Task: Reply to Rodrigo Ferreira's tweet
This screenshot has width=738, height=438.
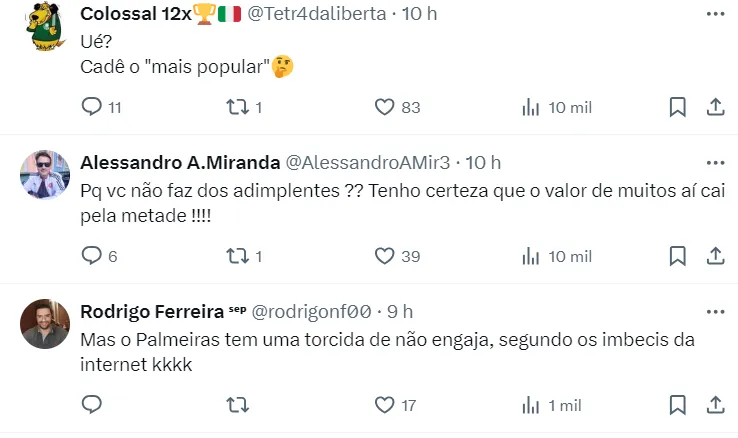Action: (91, 405)
